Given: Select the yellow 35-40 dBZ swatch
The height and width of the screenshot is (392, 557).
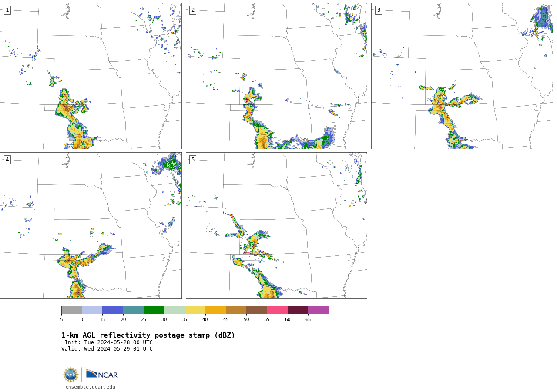Looking at the screenshot, I should coord(195,310).
